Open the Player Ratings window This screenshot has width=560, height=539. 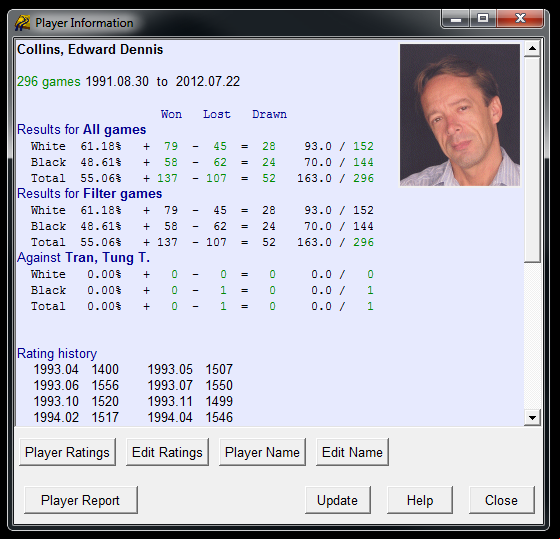coord(67,452)
